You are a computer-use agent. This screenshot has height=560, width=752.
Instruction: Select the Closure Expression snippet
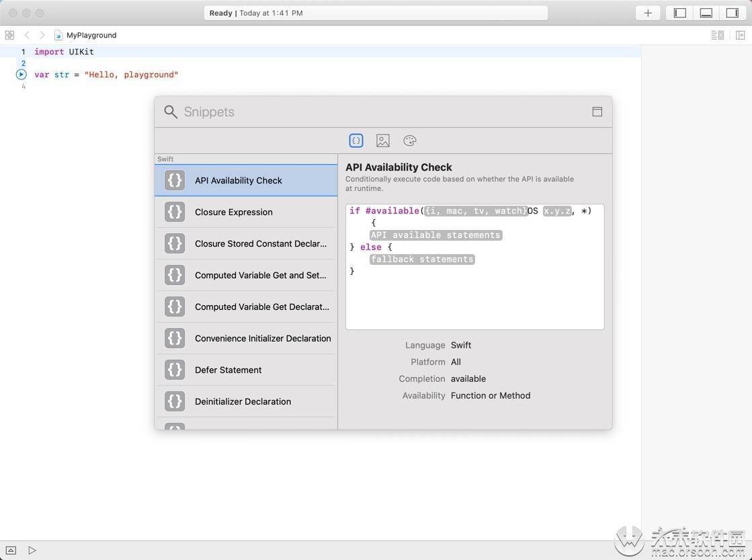coord(233,212)
